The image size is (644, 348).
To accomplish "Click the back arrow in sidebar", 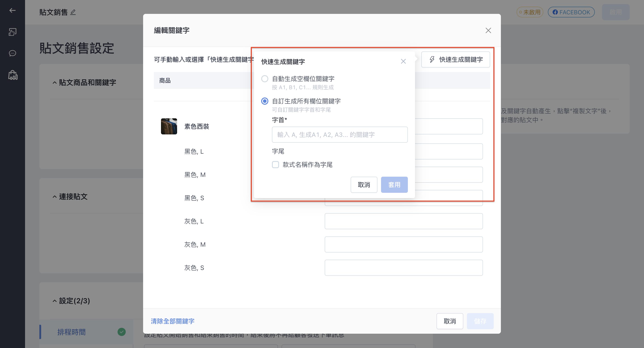I will click(13, 10).
